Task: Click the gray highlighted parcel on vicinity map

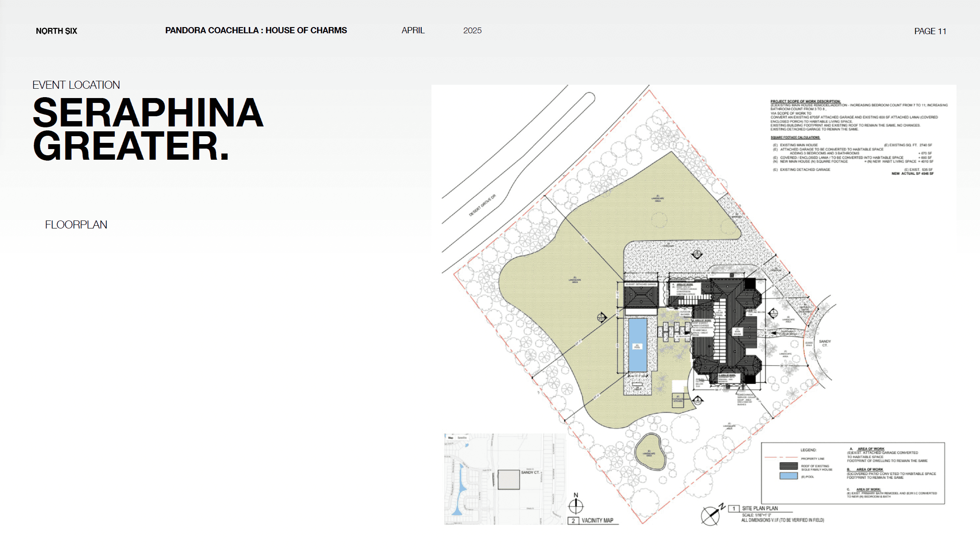Action: pos(509,480)
